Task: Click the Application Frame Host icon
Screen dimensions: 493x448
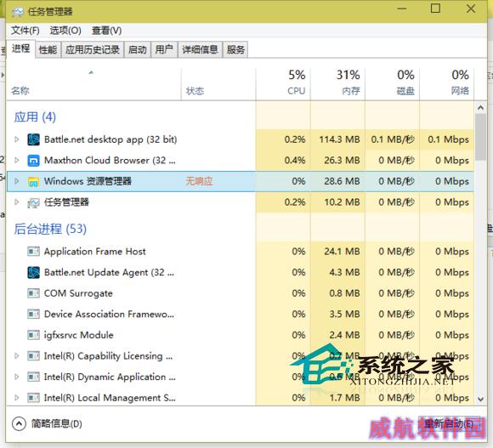Action: (x=34, y=252)
